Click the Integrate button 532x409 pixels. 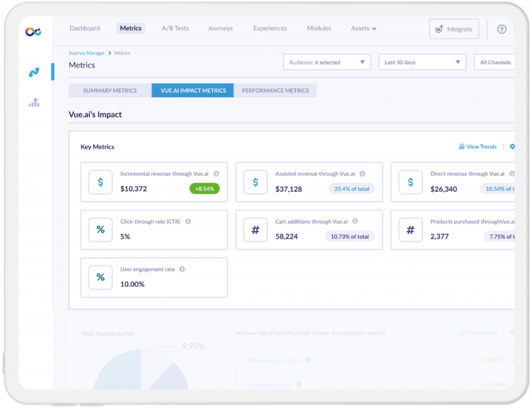point(454,29)
